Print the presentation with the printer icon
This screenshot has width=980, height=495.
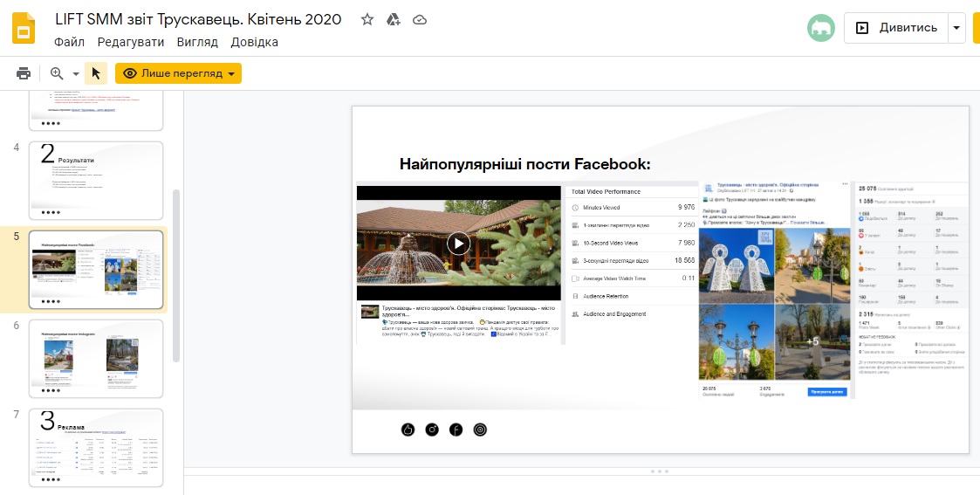pos(23,73)
